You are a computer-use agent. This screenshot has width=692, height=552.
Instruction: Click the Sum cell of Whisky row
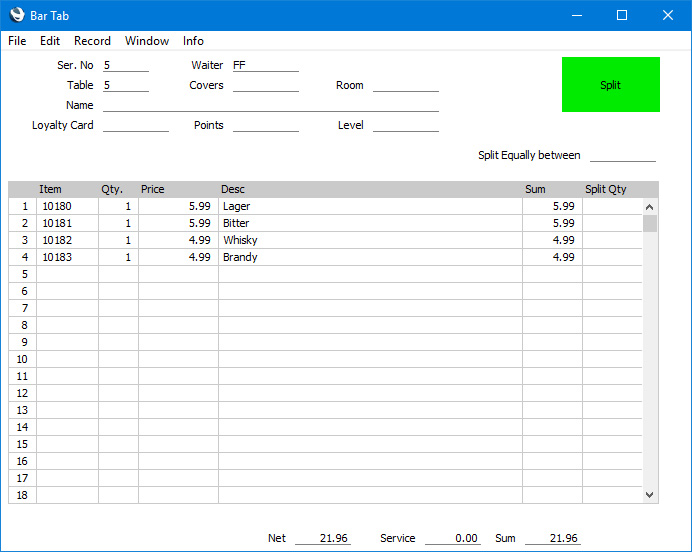click(552, 240)
